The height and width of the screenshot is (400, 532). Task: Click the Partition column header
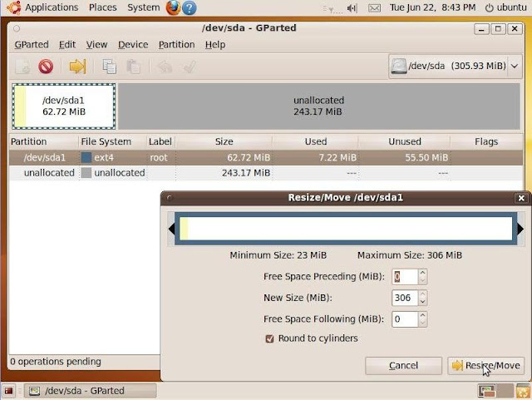click(43, 141)
